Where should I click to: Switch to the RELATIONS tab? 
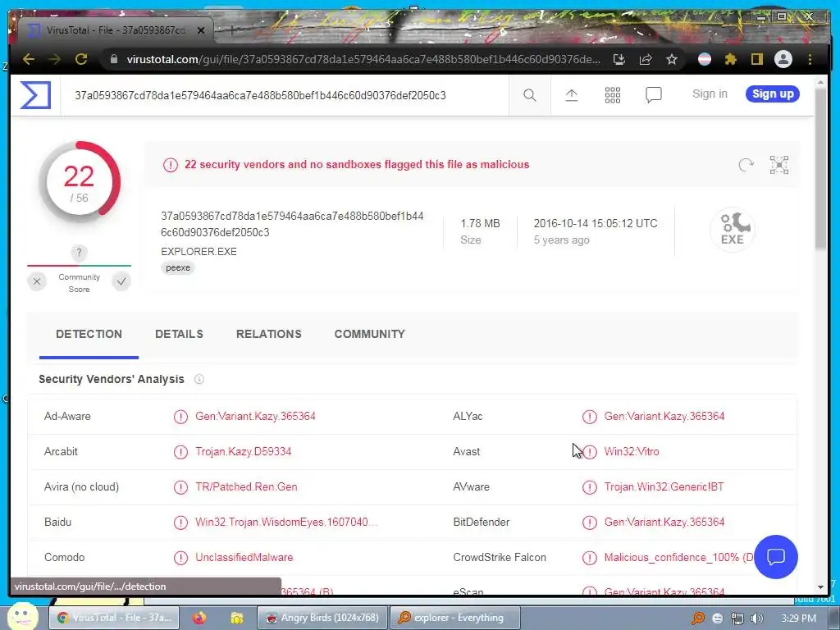(269, 335)
